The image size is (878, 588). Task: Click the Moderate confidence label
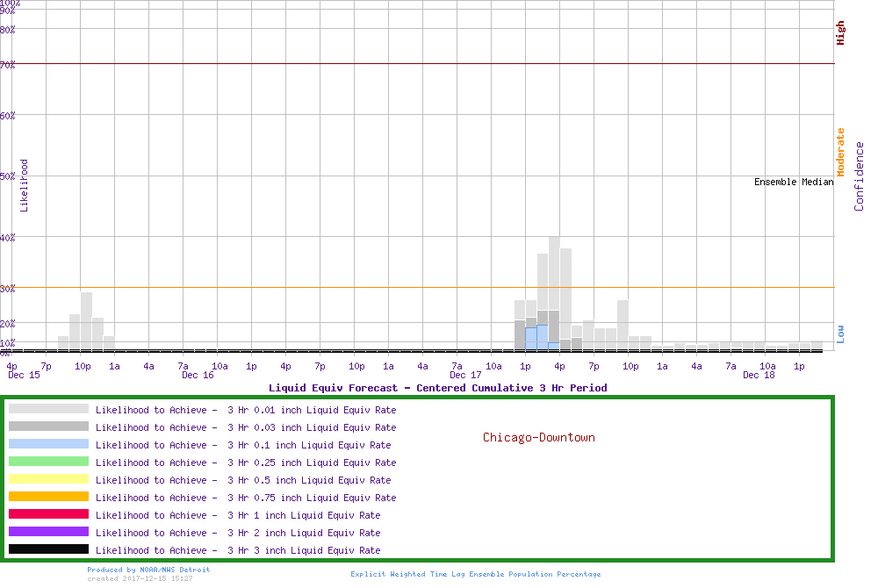(x=840, y=153)
